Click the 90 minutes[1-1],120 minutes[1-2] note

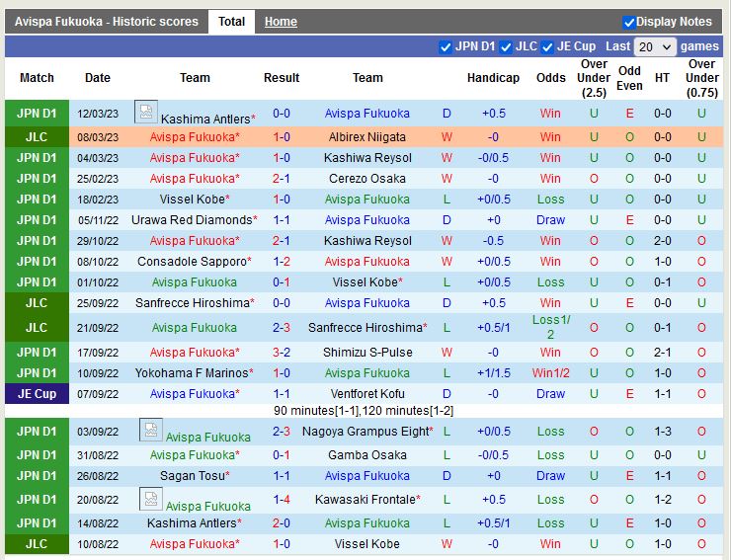click(364, 411)
